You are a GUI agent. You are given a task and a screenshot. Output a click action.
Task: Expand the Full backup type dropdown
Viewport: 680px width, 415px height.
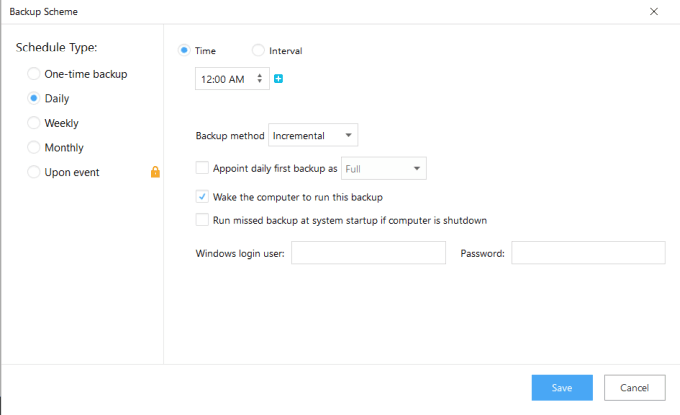point(384,168)
